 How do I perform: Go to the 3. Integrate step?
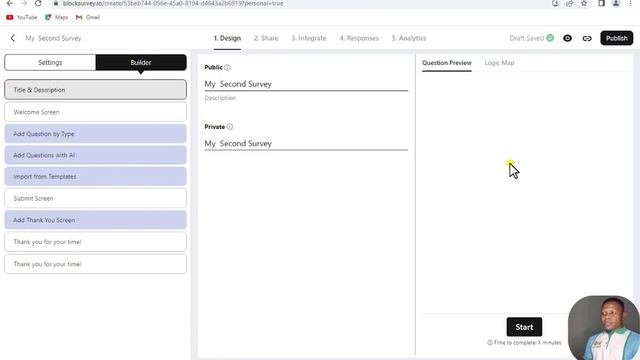pyautogui.click(x=309, y=38)
